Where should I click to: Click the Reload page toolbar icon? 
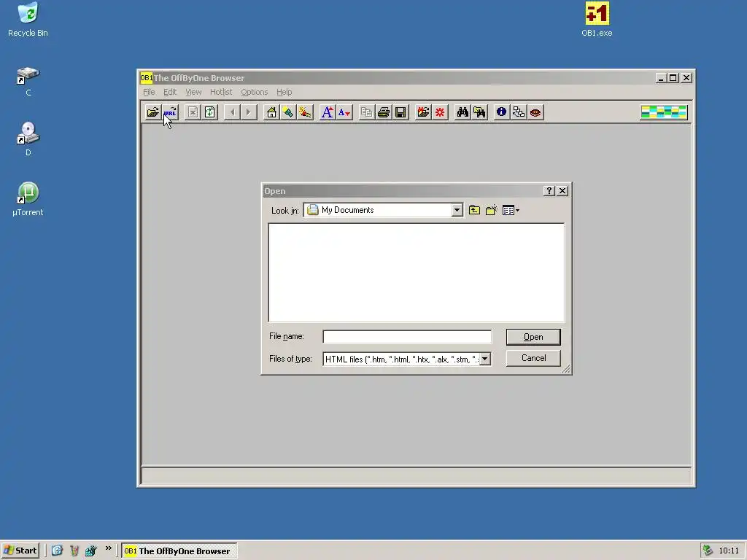coord(209,112)
